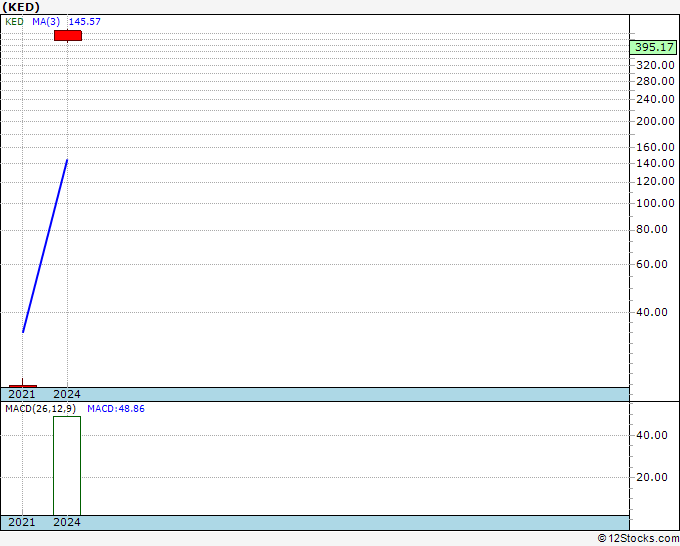This screenshot has width=680, height=546.
Task: Click the 40.00 price chart axis label
Action: [x=652, y=312]
